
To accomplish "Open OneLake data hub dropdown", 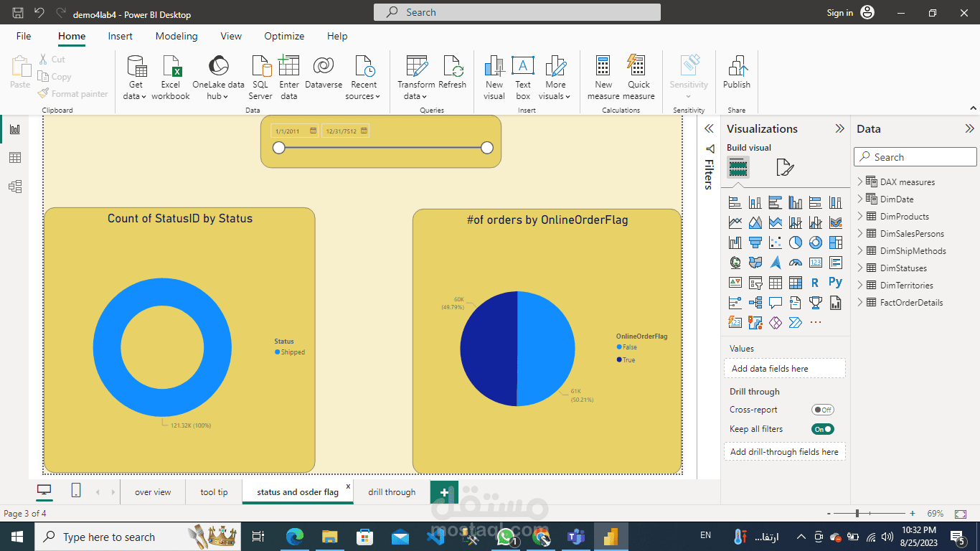I will click(x=218, y=77).
